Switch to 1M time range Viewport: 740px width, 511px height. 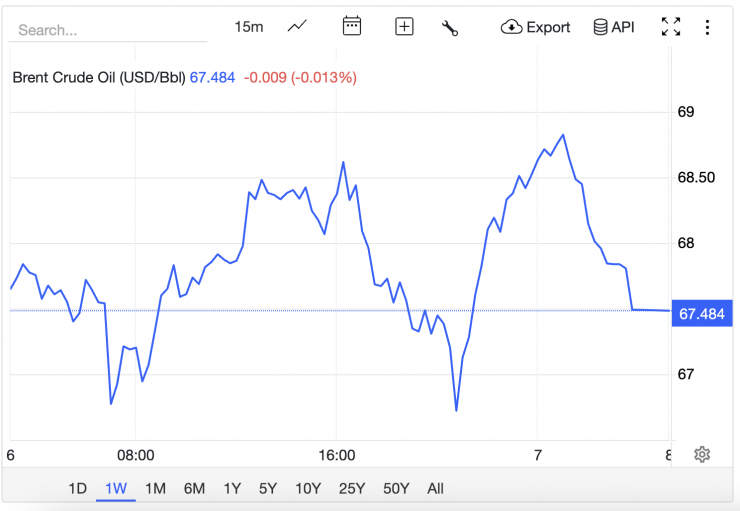[155, 489]
